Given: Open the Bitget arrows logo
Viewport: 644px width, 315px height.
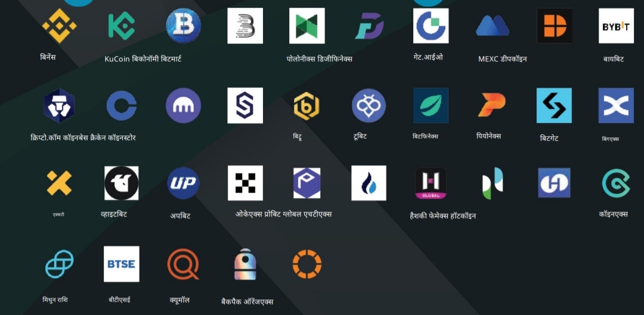Looking at the screenshot, I should click(x=554, y=106).
